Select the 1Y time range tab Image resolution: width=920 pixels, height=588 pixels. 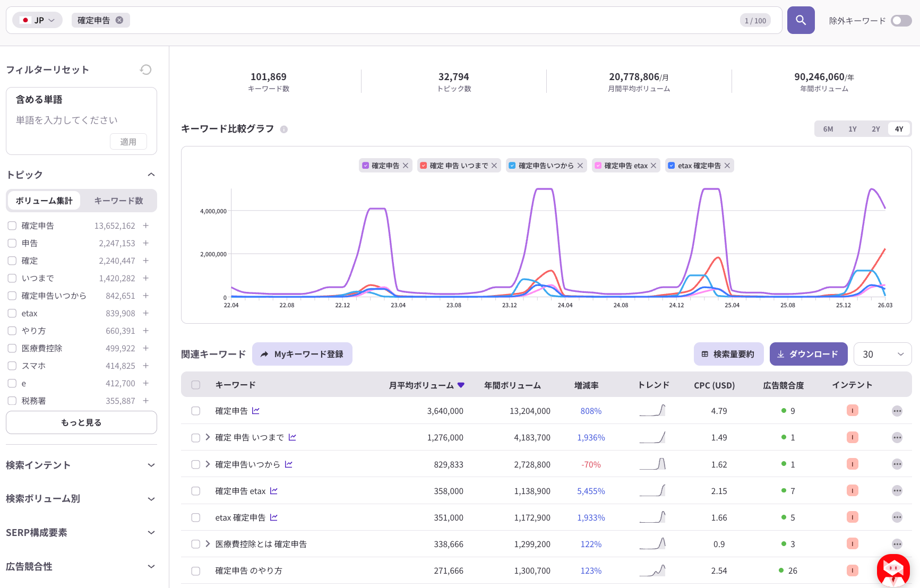852,129
